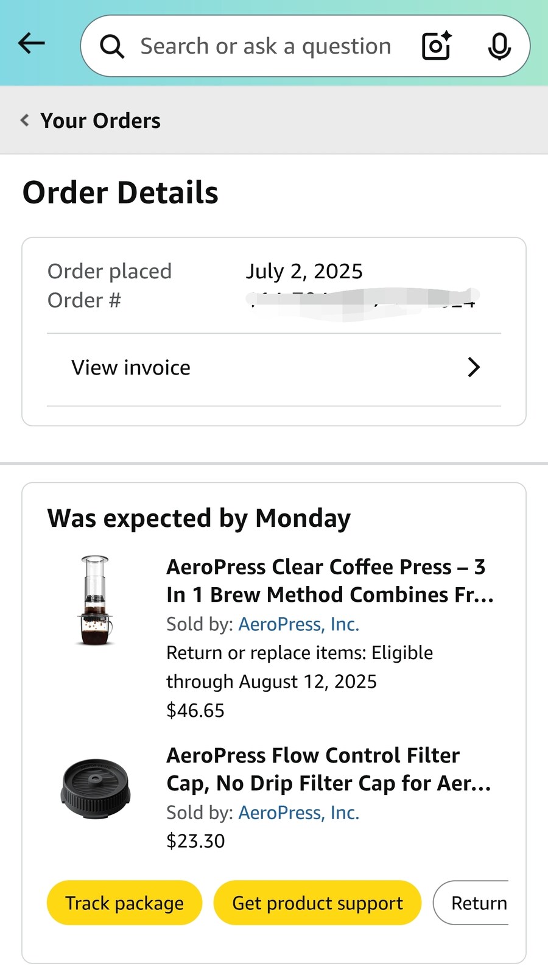The height and width of the screenshot is (980, 548).
Task: Tap the Track package button
Action: (124, 903)
